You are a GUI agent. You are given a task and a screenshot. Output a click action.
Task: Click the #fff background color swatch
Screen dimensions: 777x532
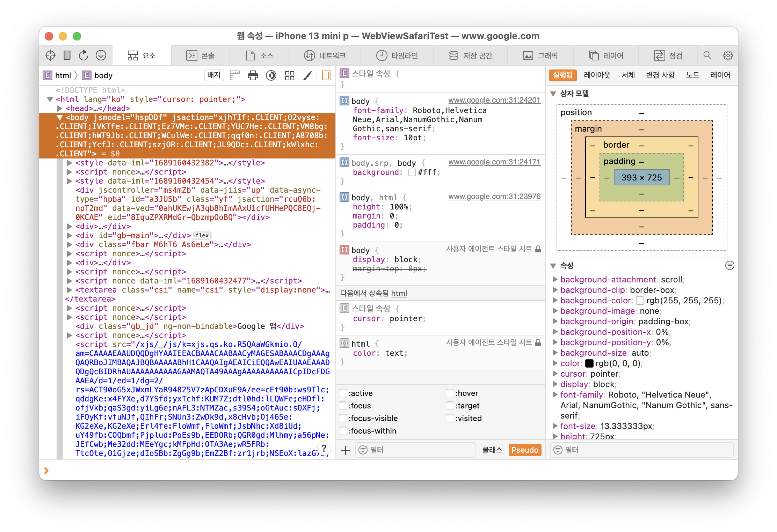[412, 172]
